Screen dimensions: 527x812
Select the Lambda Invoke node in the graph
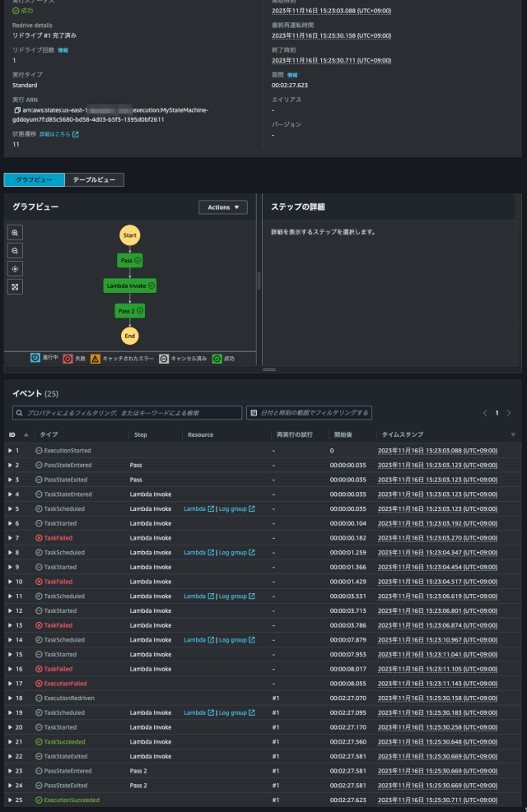tap(129, 285)
